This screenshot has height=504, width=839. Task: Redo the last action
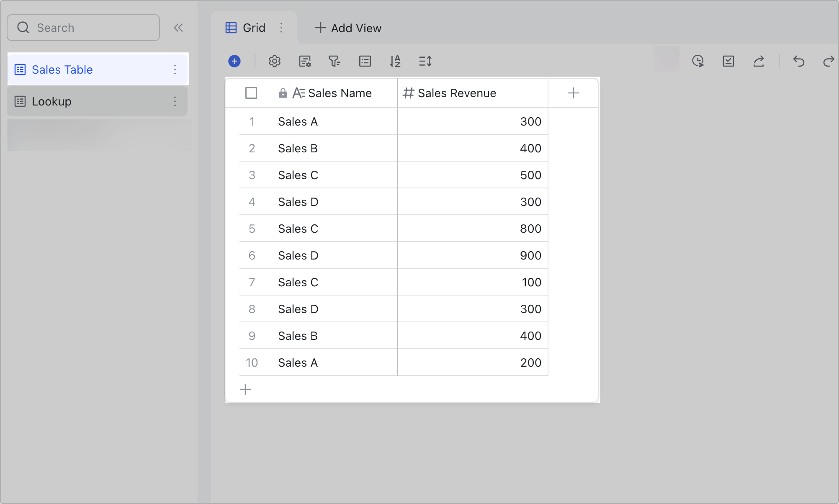[x=829, y=61]
